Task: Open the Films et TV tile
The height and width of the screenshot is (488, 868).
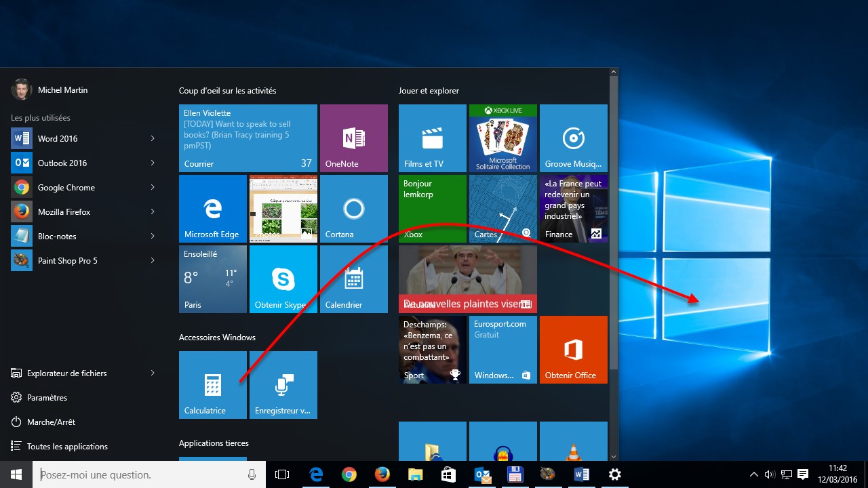Action: (432, 138)
